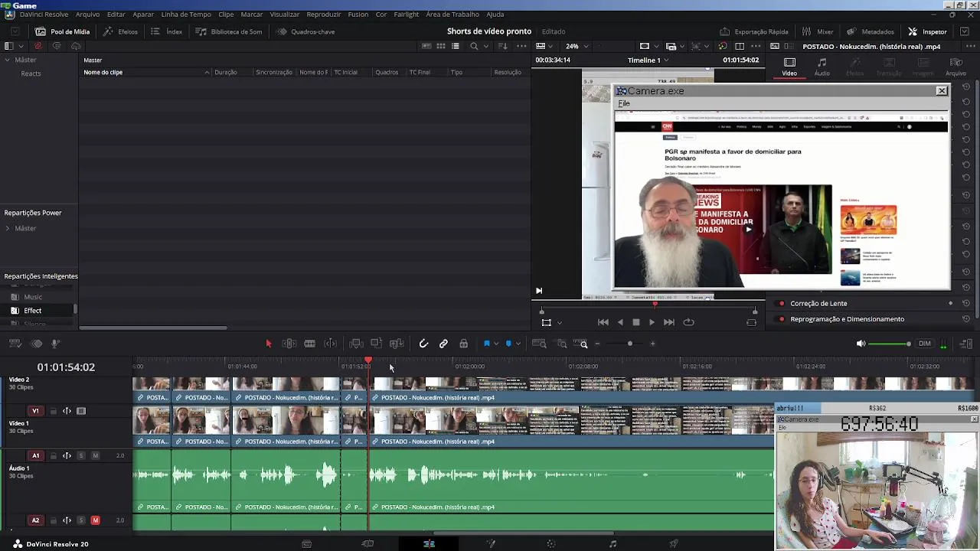This screenshot has height=551, width=980.
Task: Open the Mixer panel
Action: 818,31
